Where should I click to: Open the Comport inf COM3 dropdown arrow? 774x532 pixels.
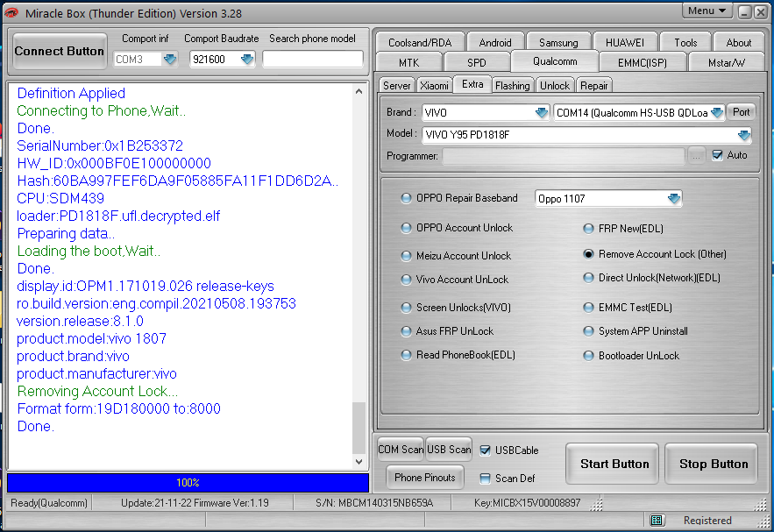[170, 60]
